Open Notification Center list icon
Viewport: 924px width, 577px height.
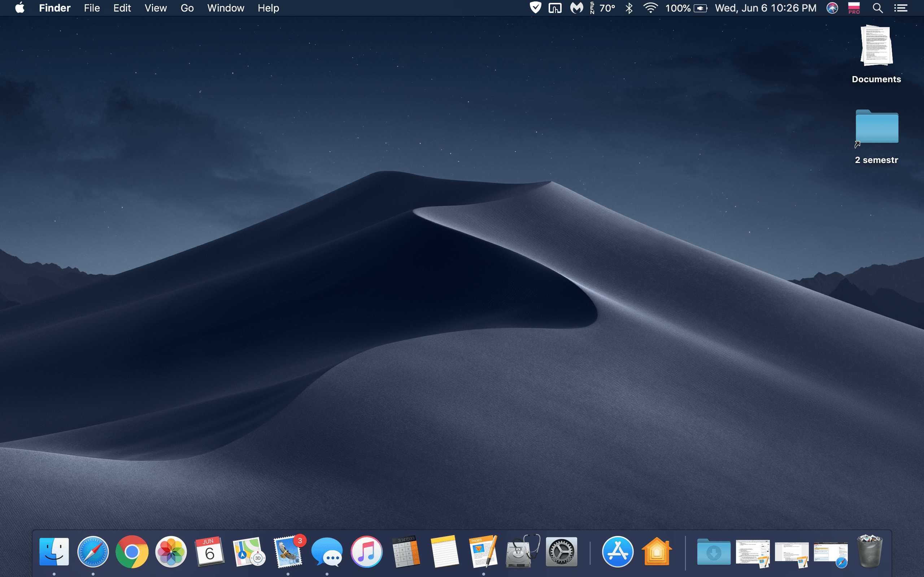pos(900,8)
